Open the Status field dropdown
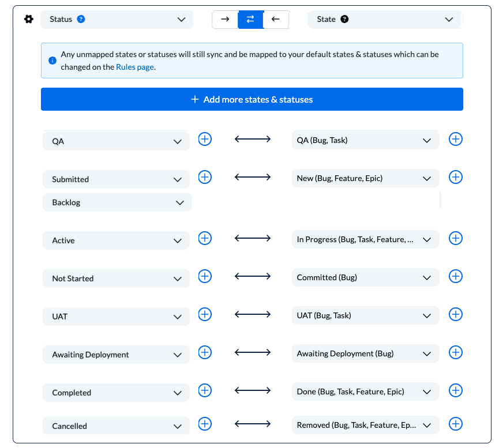The width and height of the screenshot is (499, 448). click(x=117, y=20)
